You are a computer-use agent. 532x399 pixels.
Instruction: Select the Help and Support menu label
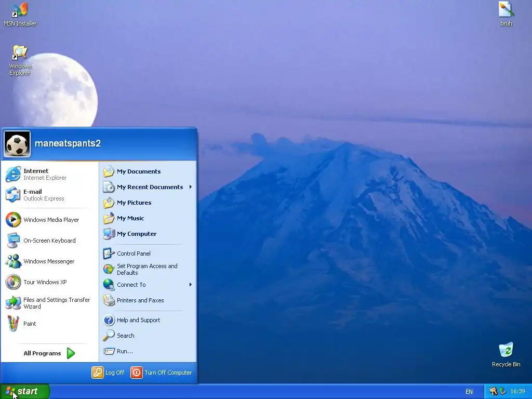[138, 320]
